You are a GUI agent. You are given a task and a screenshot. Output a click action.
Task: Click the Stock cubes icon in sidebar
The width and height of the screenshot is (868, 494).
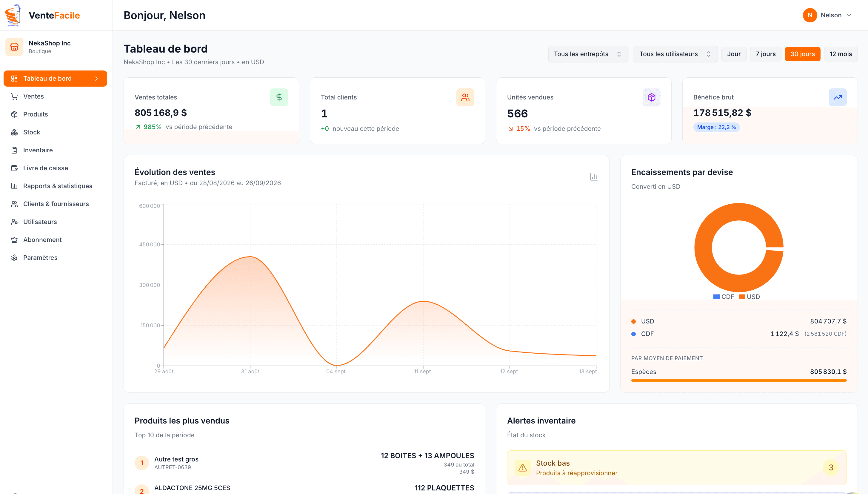coord(14,132)
